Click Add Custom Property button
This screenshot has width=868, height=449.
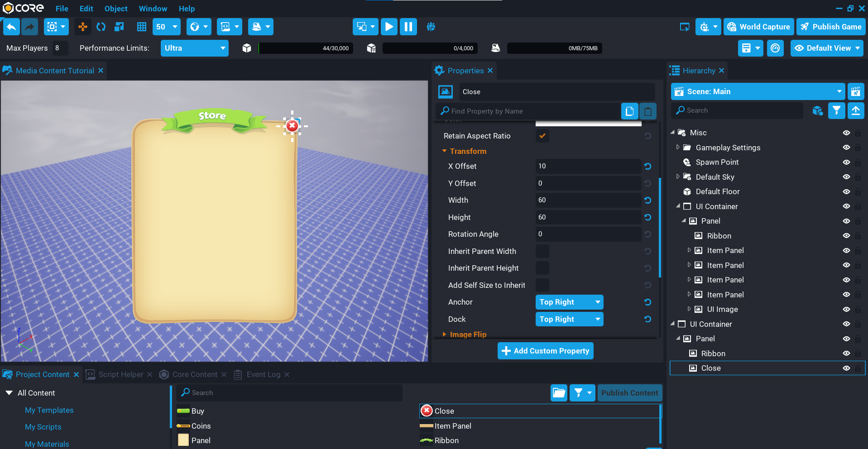[545, 351]
